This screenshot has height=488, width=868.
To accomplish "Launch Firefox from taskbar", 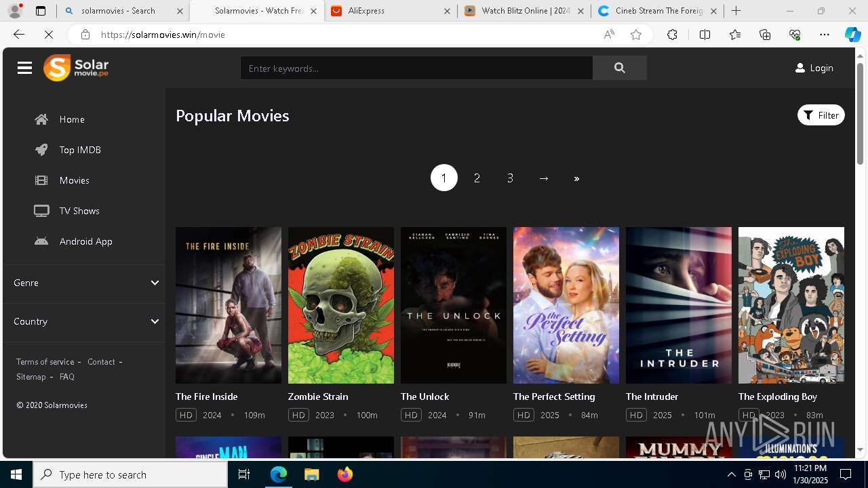I will (344, 474).
